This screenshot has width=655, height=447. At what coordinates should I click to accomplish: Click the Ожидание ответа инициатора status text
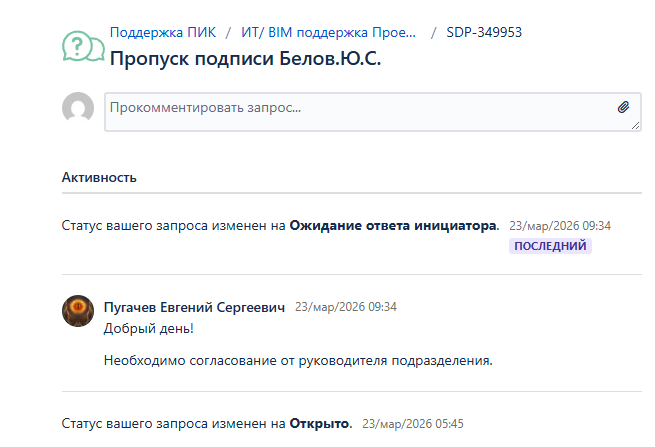pos(393,226)
